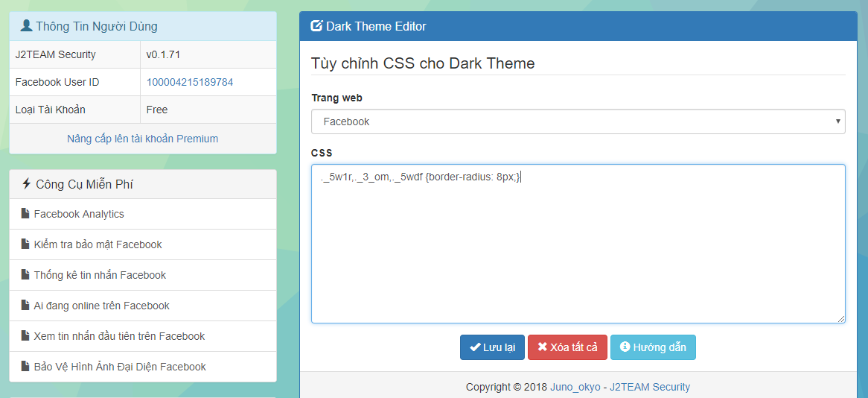The height and width of the screenshot is (398, 868).
Task: Open the Trang web dropdown
Action: (578, 121)
